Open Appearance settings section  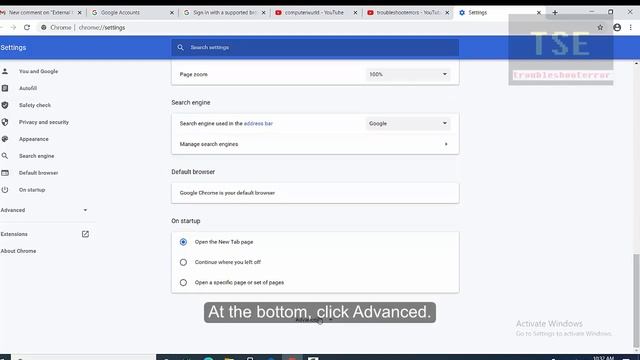coord(33,139)
